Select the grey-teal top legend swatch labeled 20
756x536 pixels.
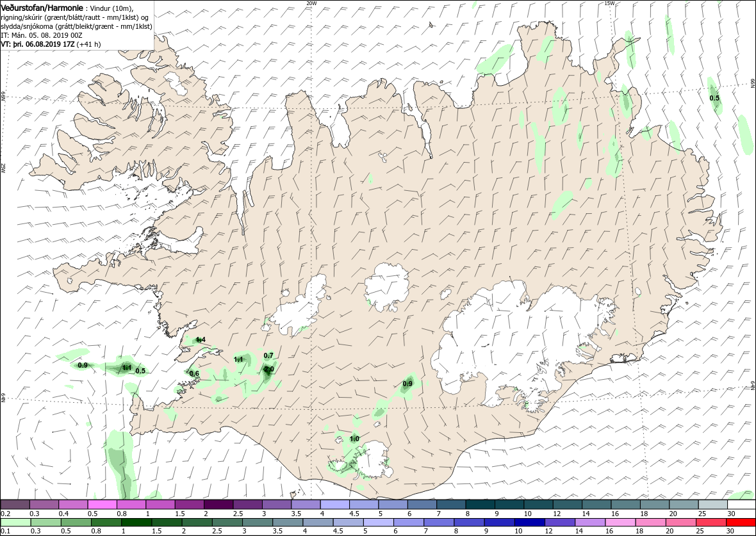(683, 505)
